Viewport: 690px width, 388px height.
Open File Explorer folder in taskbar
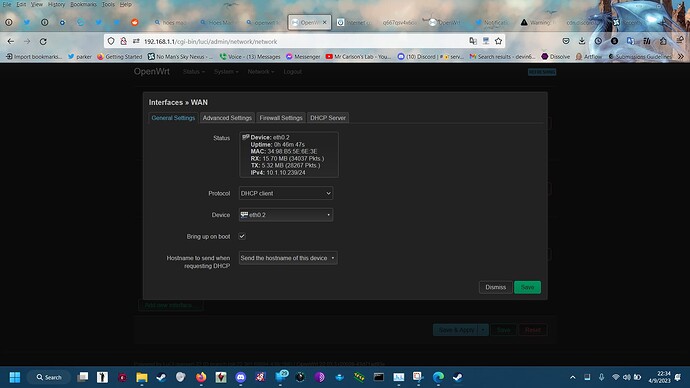pos(142,377)
